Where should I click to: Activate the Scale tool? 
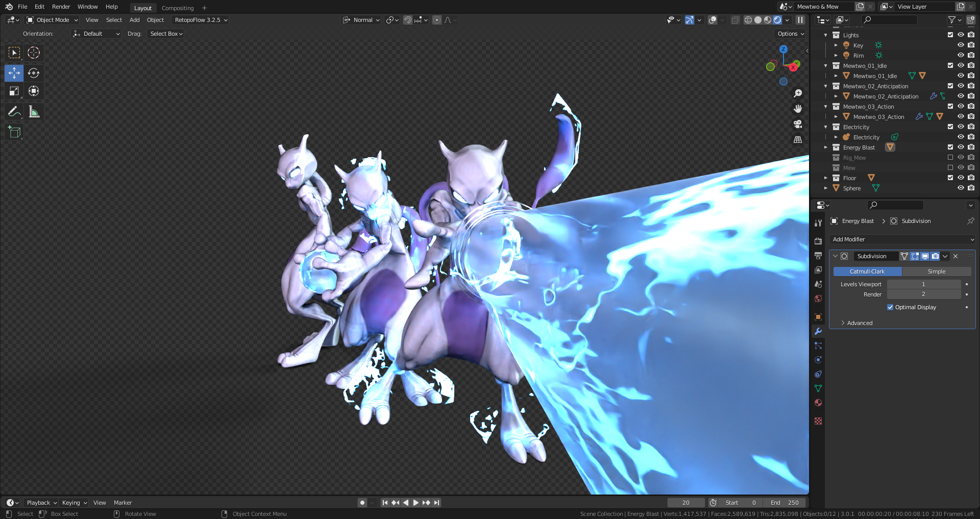(x=14, y=91)
